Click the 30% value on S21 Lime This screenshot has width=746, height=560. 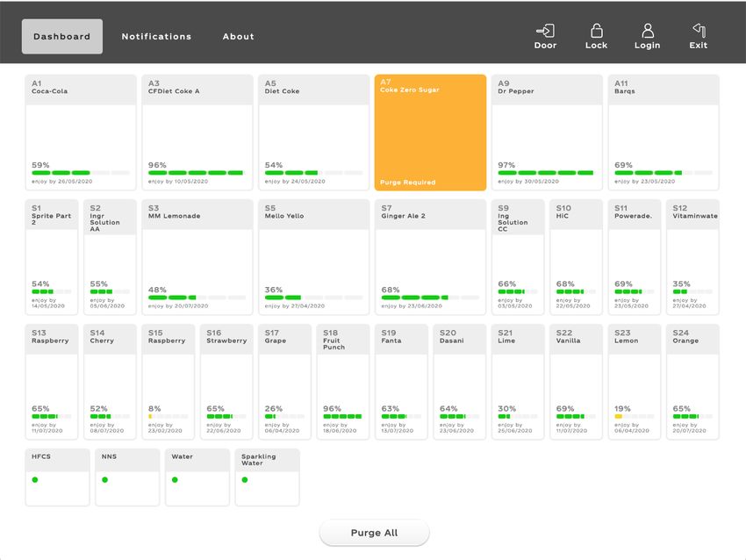pos(506,409)
